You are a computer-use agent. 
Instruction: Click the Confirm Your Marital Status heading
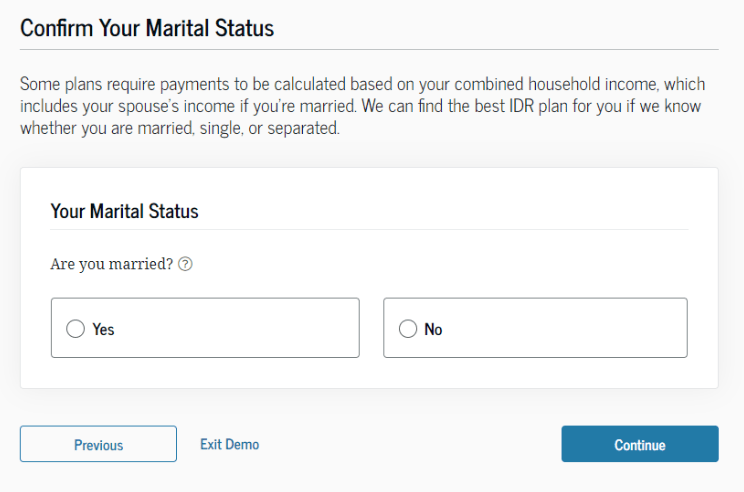click(147, 27)
